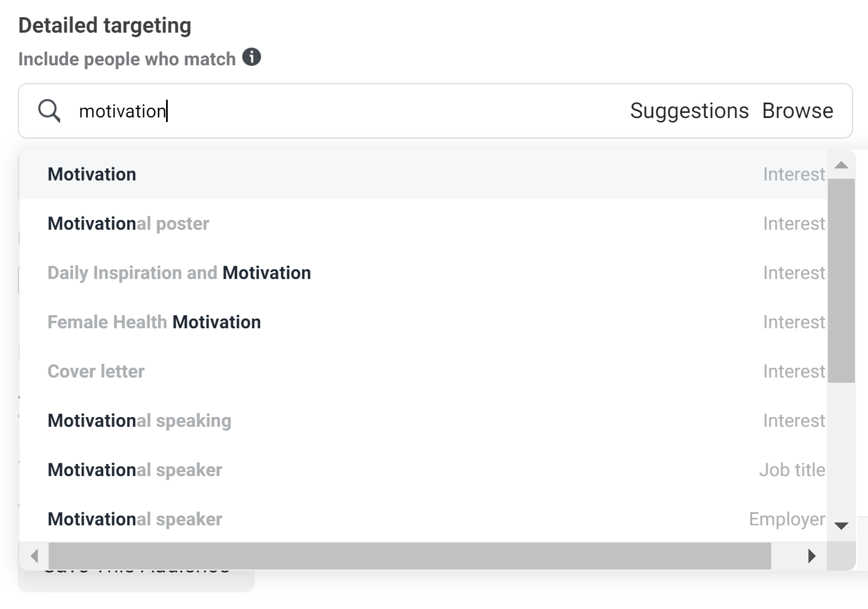The image size is (868, 609).
Task: Click the scroll right arrow at bottom
Action: 811,556
